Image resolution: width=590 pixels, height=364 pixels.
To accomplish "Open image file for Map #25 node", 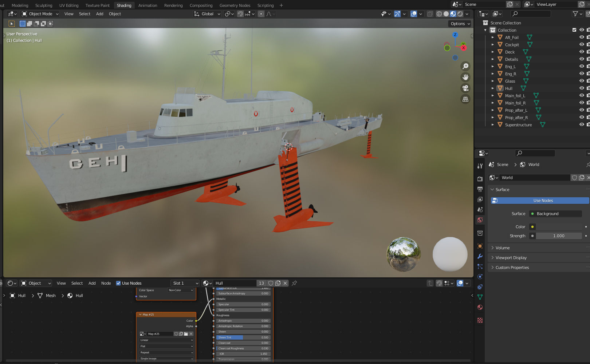I will 186,334.
